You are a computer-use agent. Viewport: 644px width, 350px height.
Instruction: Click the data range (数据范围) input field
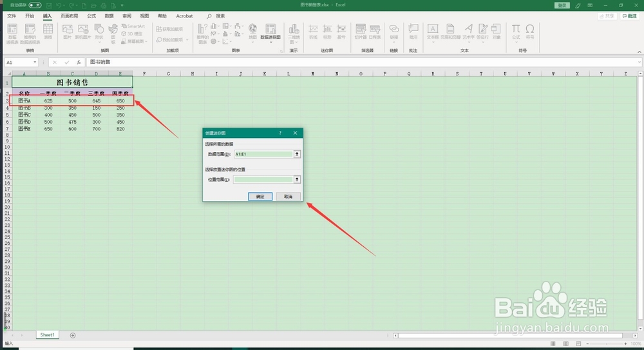pyautogui.click(x=263, y=154)
